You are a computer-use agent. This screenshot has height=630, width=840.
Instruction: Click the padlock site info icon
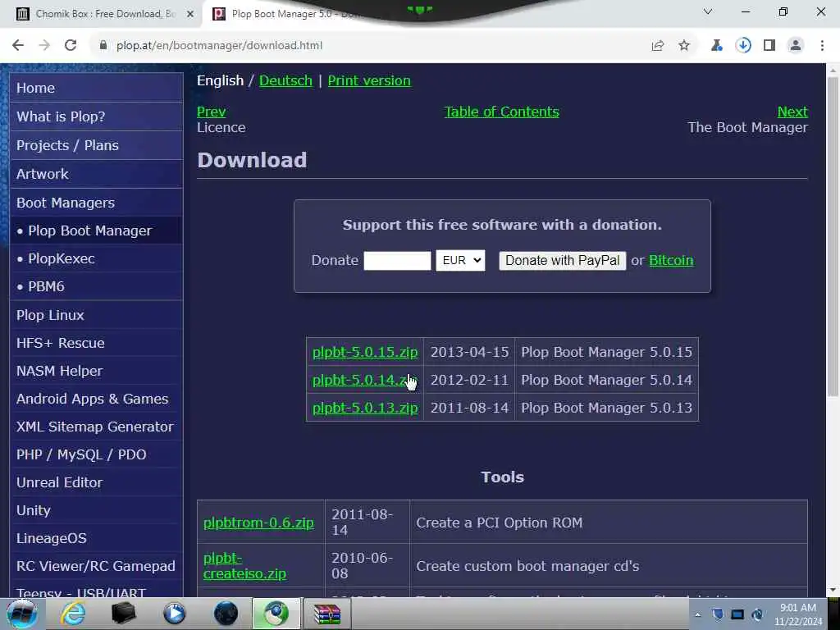(x=103, y=46)
